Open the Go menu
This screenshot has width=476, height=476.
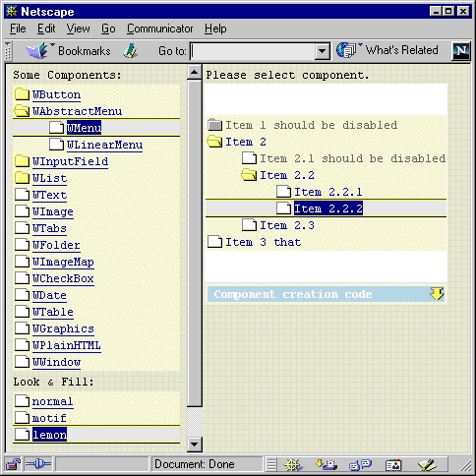coord(108,29)
